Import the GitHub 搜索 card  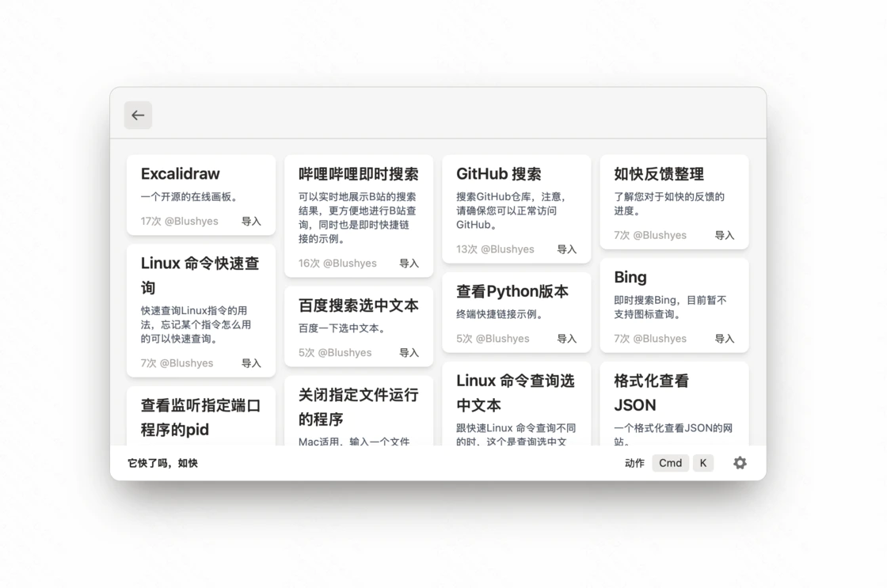pos(567,248)
